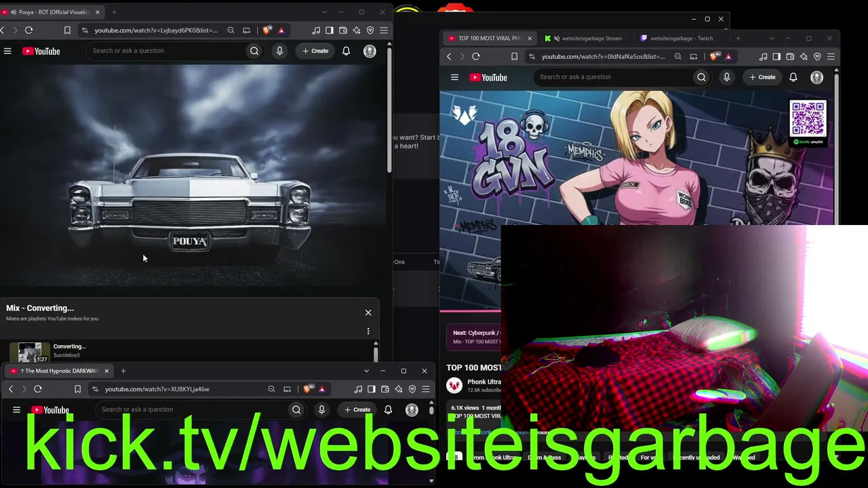Open the Mix playlist three-dot options menu
The width and height of the screenshot is (868, 488).
[x=368, y=331]
